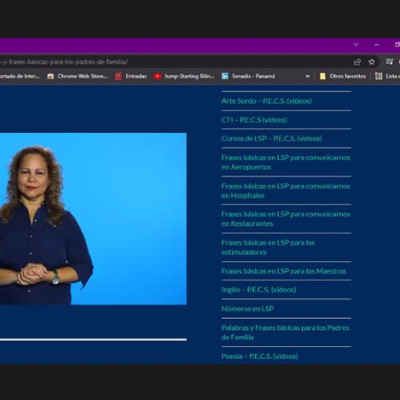Expand the tab search chevron in title bar
The width and height of the screenshot is (400, 400).
[x=356, y=45]
